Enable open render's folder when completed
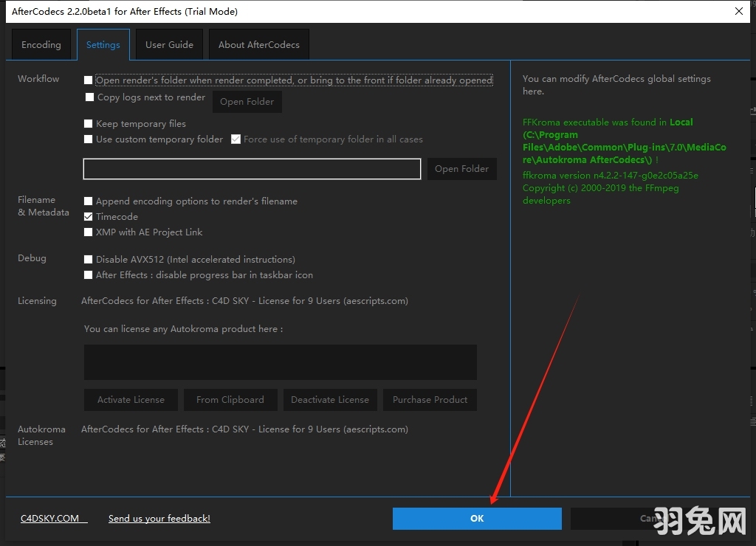 point(89,80)
